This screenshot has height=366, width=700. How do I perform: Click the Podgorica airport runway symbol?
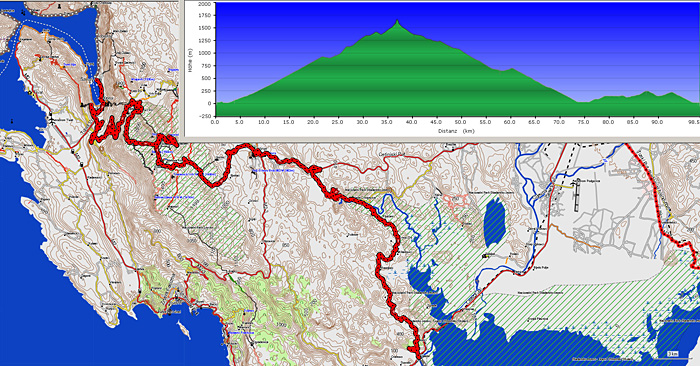click(576, 199)
